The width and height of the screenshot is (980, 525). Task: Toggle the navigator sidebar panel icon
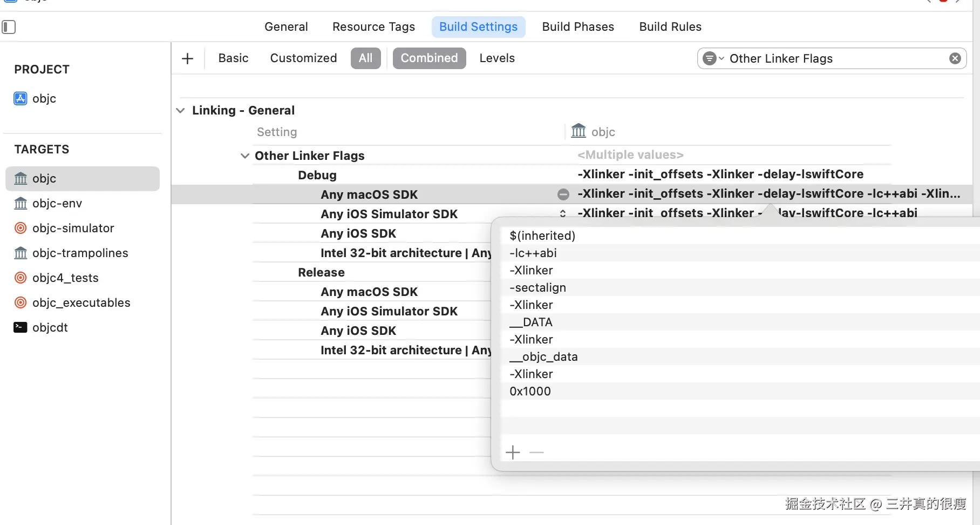[x=9, y=27]
